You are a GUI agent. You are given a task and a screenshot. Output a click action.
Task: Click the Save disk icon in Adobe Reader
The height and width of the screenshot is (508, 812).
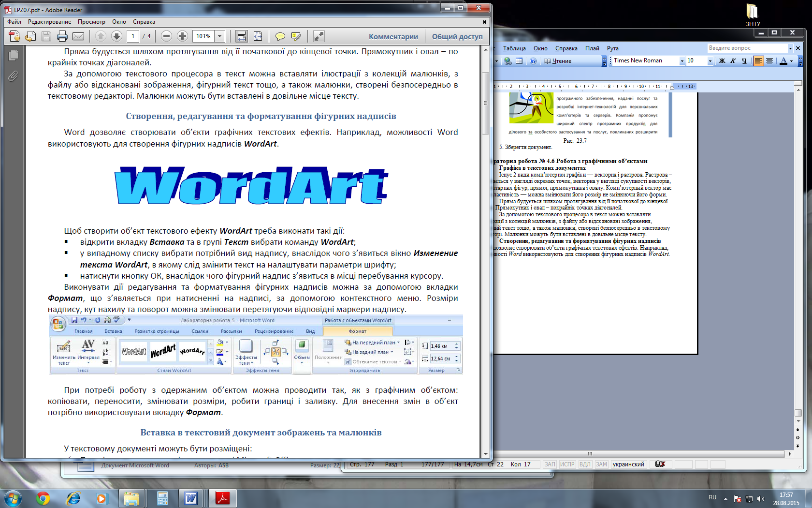tap(46, 36)
